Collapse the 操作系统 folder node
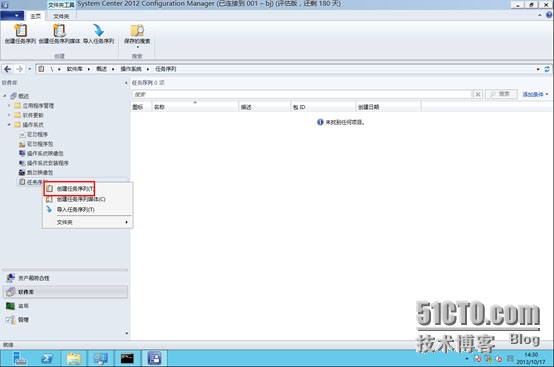 [x=9, y=124]
